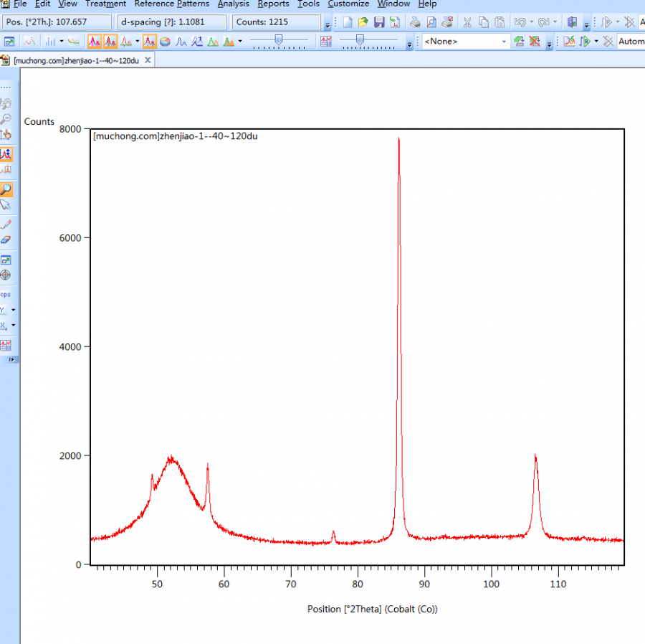Select the arrow pointer tool in sidebar
Viewport: 645px width, 644px height.
point(6,205)
